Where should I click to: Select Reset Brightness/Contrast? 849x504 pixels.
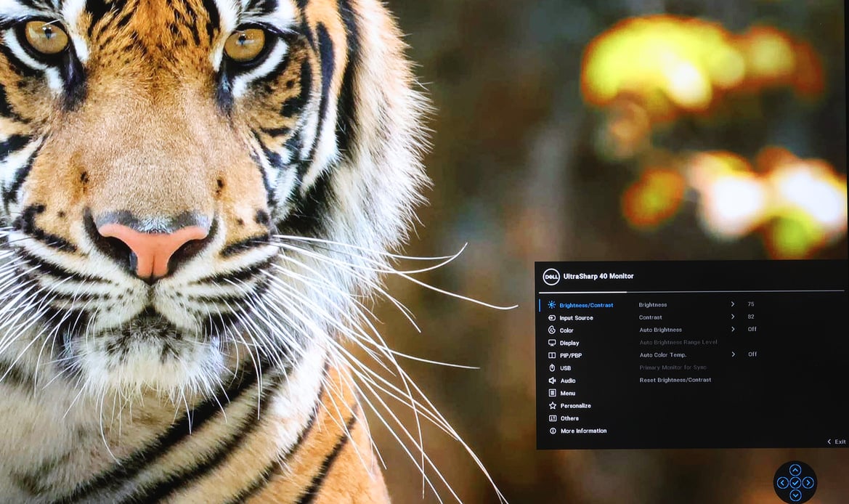pyautogui.click(x=675, y=380)
